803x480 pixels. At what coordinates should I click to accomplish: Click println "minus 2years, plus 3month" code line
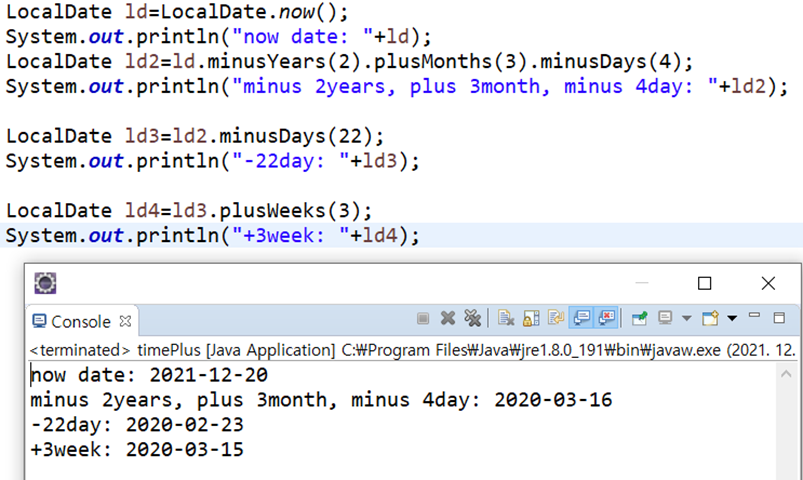coord(397,87)
